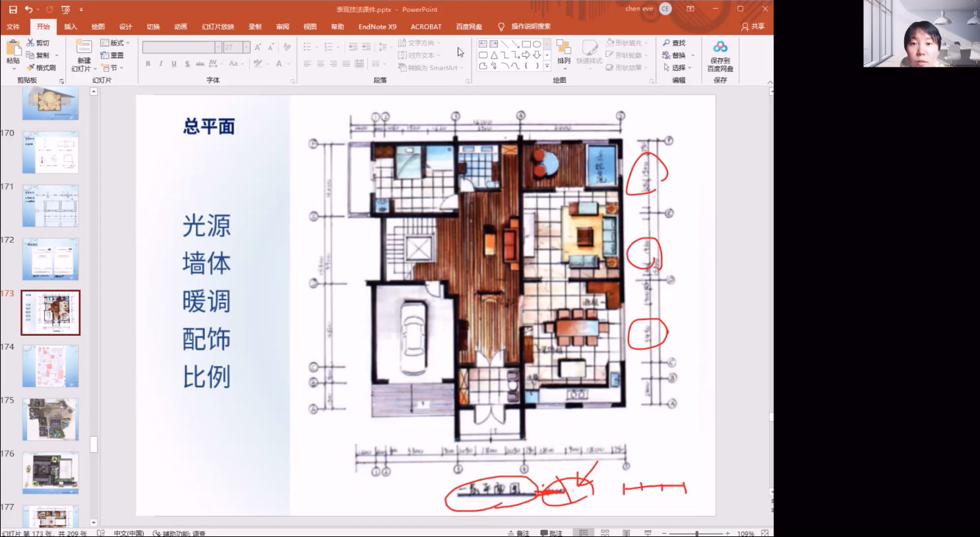980x537 pixels.
Task: Click the Undo arrow icon
Action: tap(28, 9)
